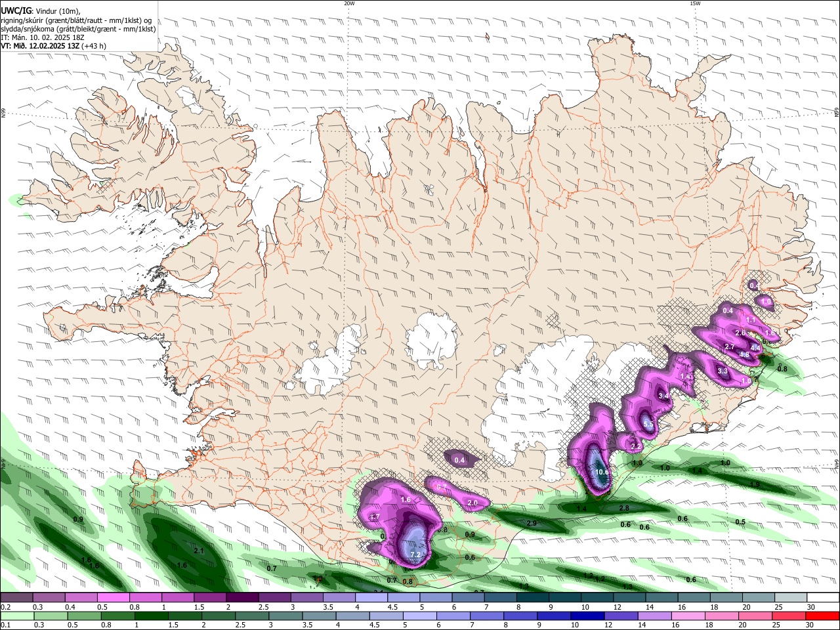The width and height of the screenshot is (840, 630).
Task: Select the dark purple 2 swatch in the upper scale
Action: tap(241, 598)
